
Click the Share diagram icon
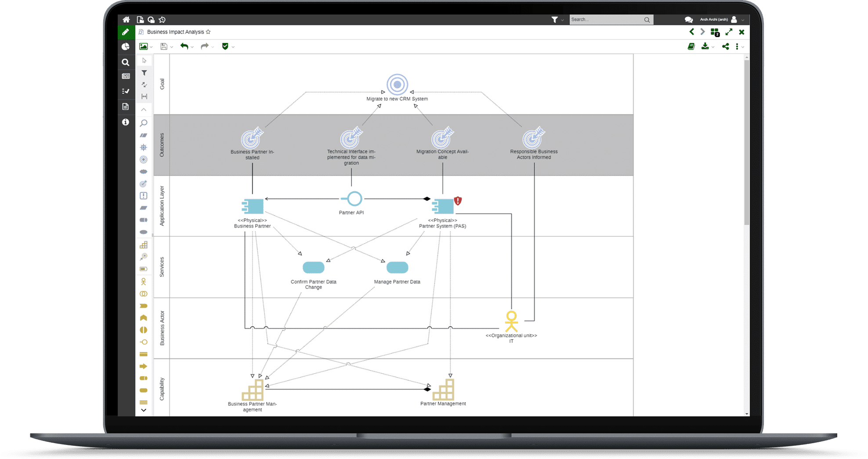pos(726,46)
